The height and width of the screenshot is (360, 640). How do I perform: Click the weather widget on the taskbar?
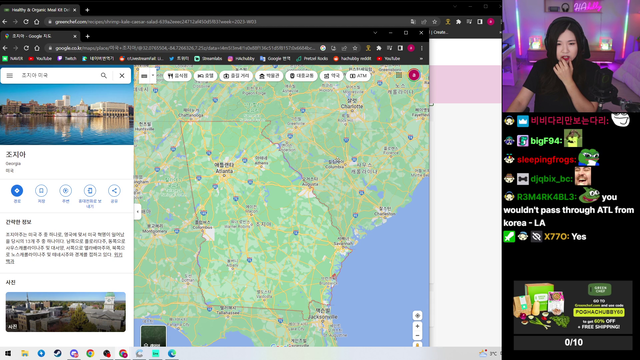(x=488, y=353)
